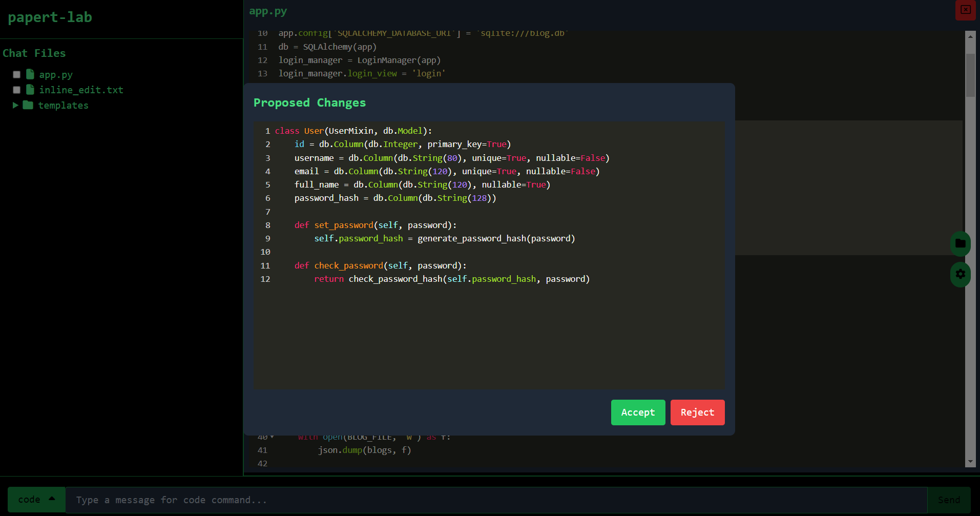Click the templates folder icon

pos(28,105)
